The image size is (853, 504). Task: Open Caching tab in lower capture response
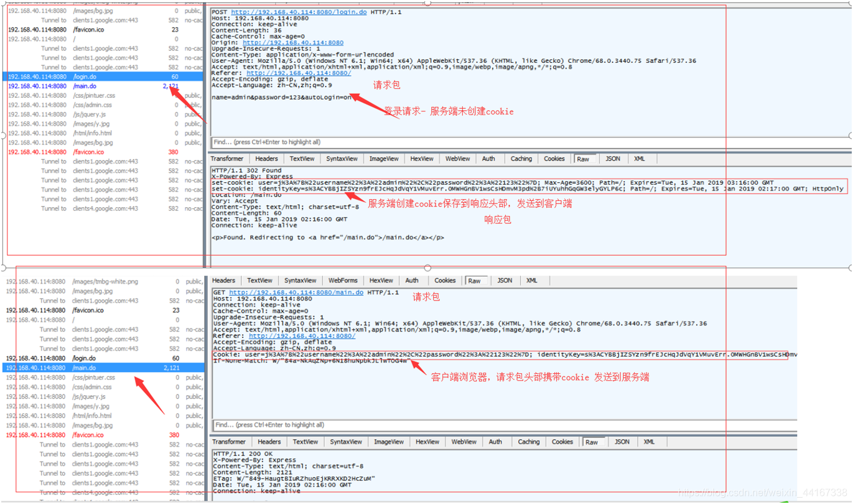tap(529, 442)
